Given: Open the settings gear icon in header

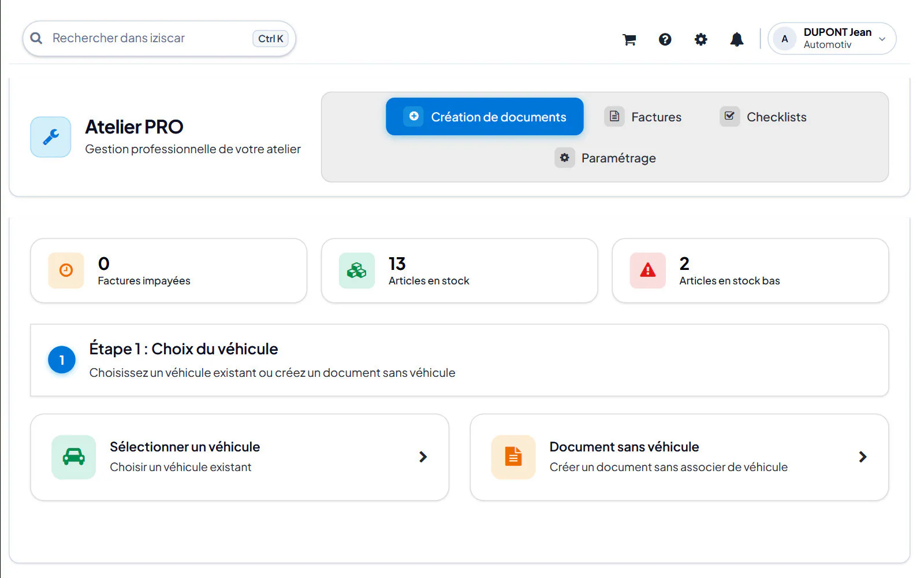Looking at the screenshot, I should (x=701, y=39).
